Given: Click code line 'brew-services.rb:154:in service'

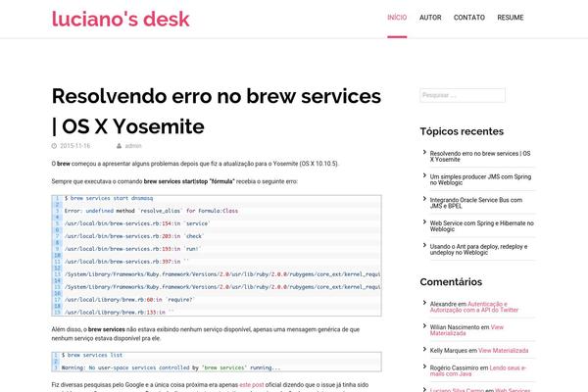Looking at the screenshot, I should 137,223.
